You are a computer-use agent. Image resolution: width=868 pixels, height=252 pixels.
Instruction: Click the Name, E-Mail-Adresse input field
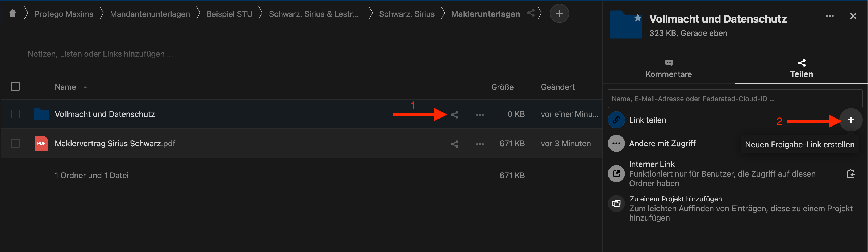[x=735, y=99]
